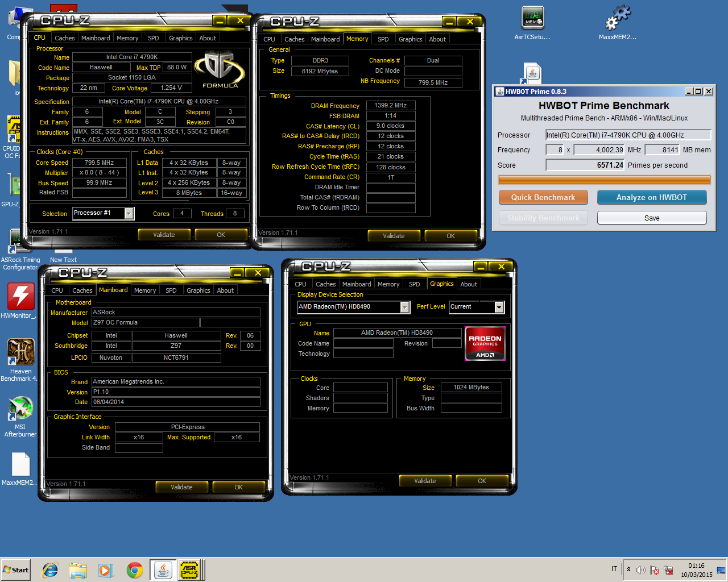The width and height of the screenshot is (728, 582).
Task: Click CAS# Latency 9.0 clocks value
Action: pyautogui.click(x=391, y=126)
